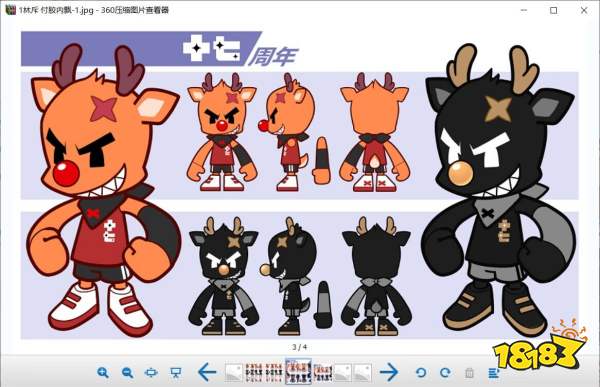Click the zoom out magnifier icon
The height and width of the screenshot is (387, 600).
127,372
